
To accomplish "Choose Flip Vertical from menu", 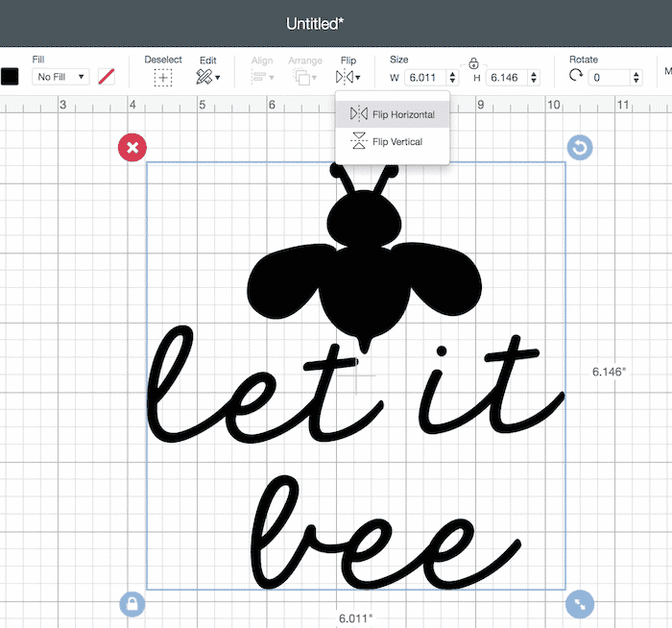I will click(392, 141).
